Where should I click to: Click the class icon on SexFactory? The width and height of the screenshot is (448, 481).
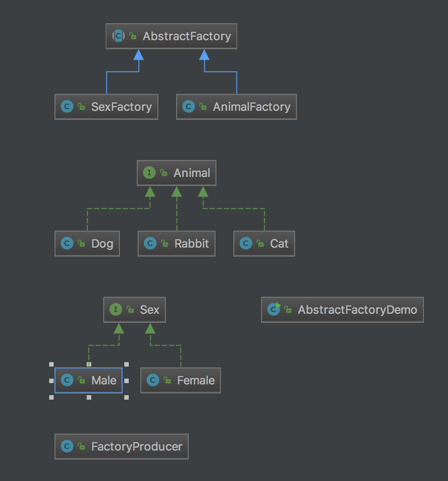pos(67,106)
